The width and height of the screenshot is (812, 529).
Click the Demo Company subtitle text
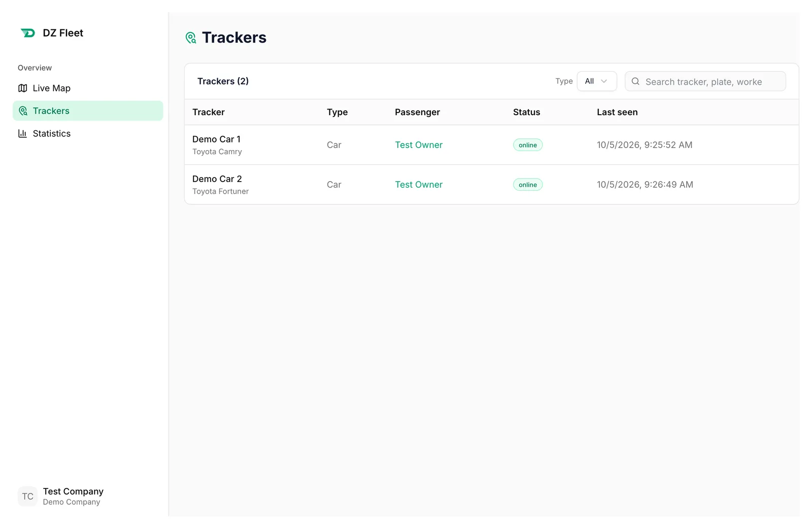72,502
